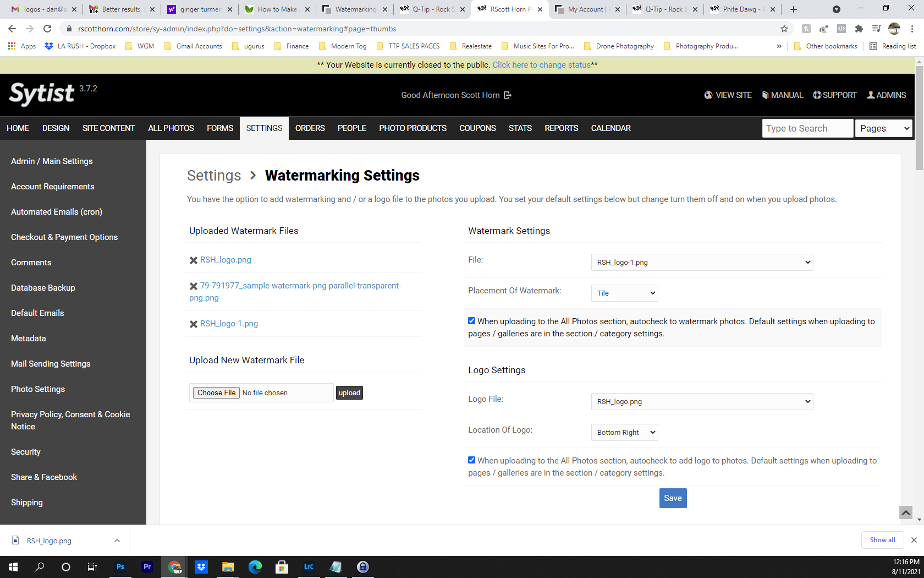Screen dimensions: 924x578
Task: Open Dropbox from the taskbar
Action: coord(201,566)
